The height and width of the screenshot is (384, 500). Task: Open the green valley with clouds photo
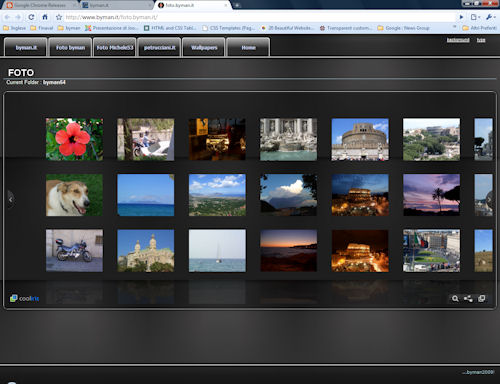[217, 195]
